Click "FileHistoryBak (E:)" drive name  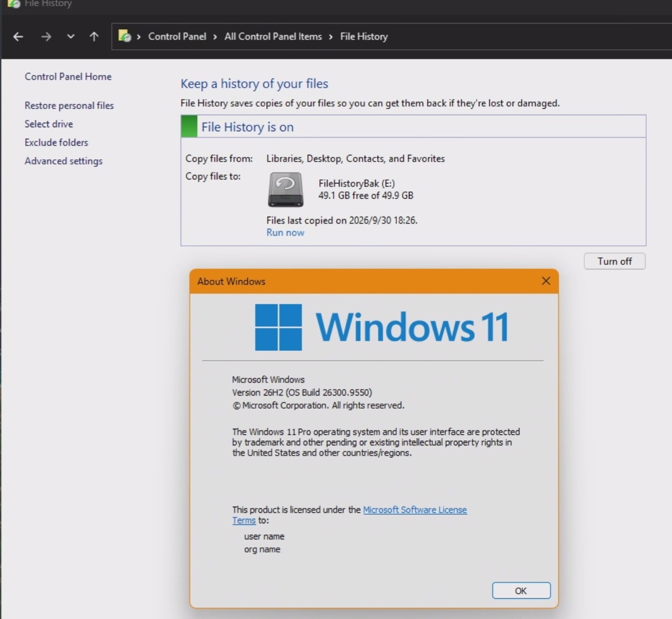point(357,183)
